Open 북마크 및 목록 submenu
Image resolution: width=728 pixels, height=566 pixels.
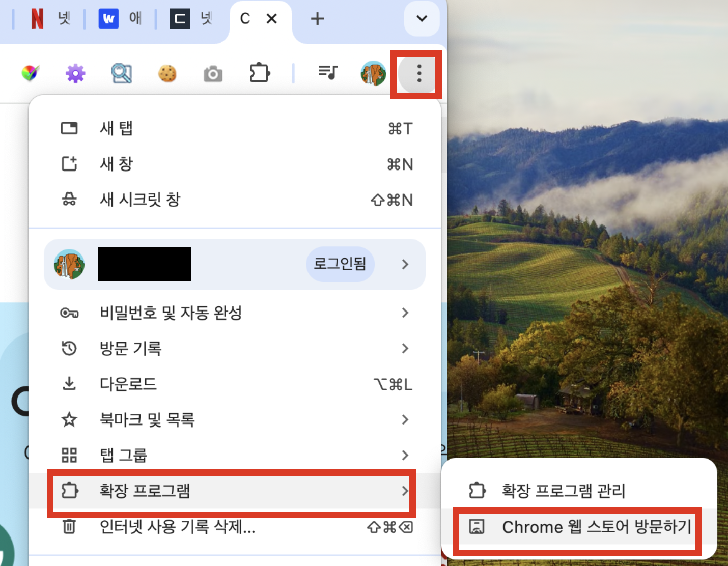coord(235,419)
